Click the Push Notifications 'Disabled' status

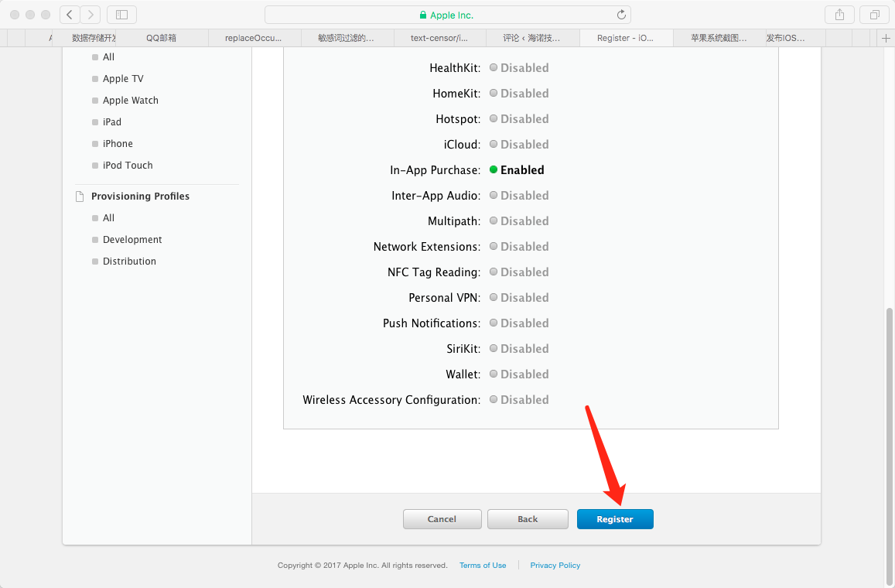[x=519, y=323]
